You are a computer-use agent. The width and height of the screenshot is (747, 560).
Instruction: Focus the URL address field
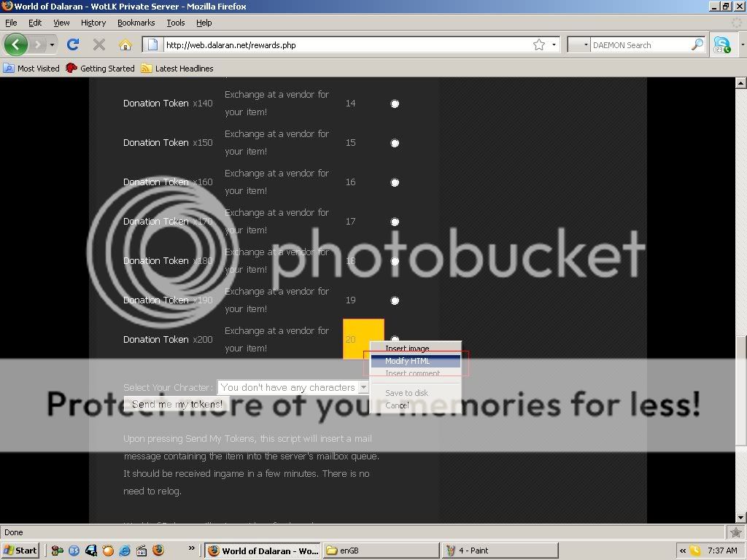click(x=347, y=44)
